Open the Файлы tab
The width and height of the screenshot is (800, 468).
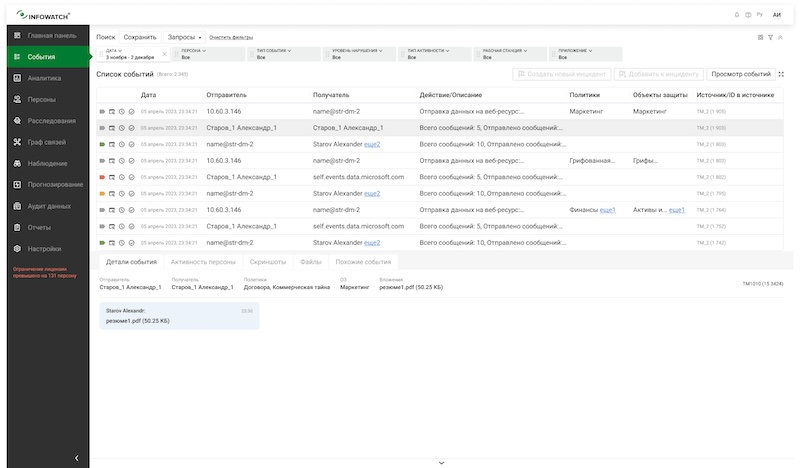tap(311, 262)
